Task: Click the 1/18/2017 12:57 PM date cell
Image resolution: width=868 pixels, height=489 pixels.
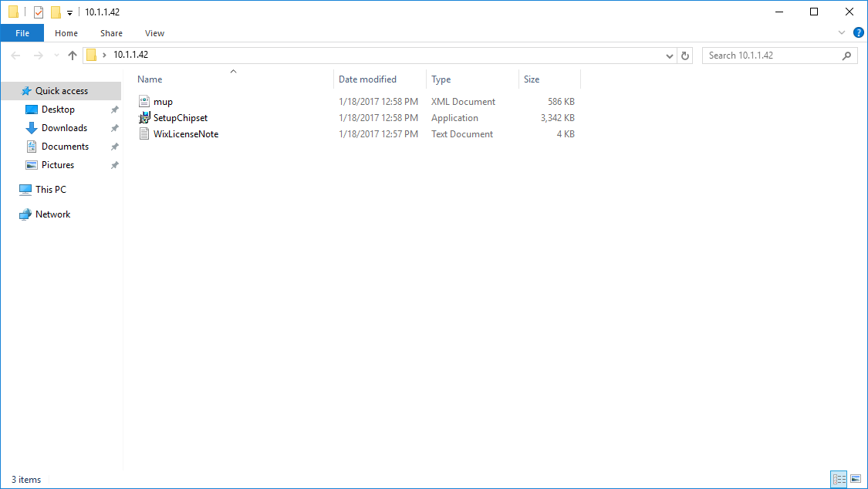Action: 378,134
